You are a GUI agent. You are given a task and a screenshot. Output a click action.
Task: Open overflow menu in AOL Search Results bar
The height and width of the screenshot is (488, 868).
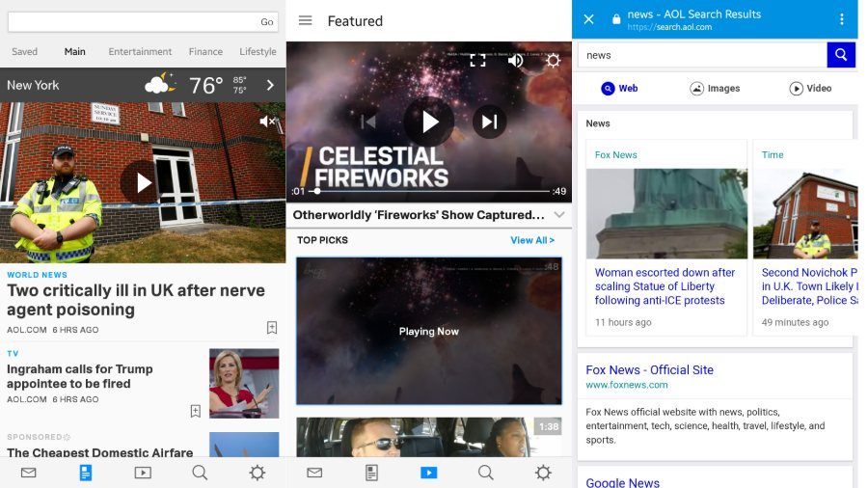841,19
